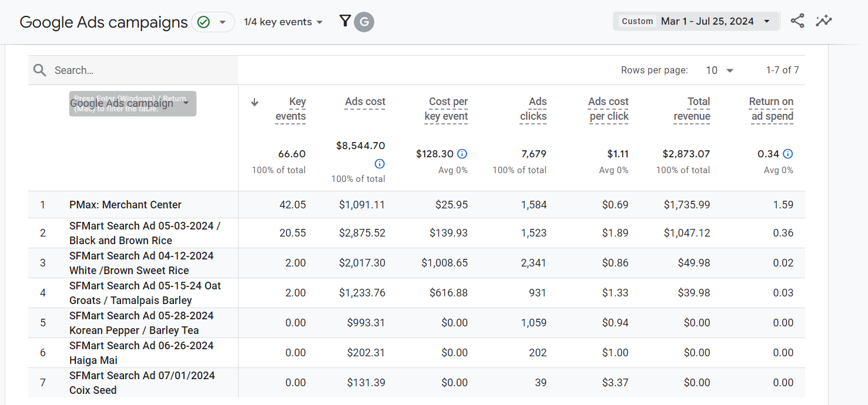Image resolution: width=868 pixels, height=405 pixels.
Task: Click the 1-7 of 7 pagination text
Action: coord(782,70)
